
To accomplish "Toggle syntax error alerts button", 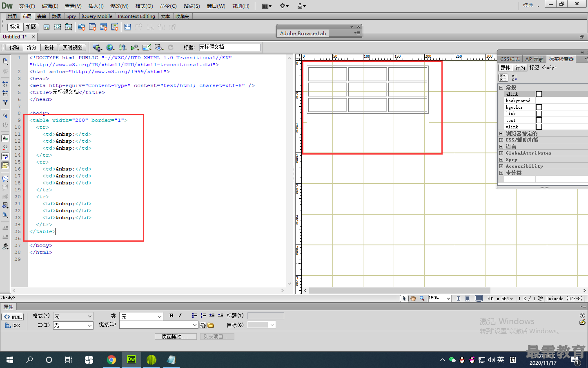I will tap(5, 165).
